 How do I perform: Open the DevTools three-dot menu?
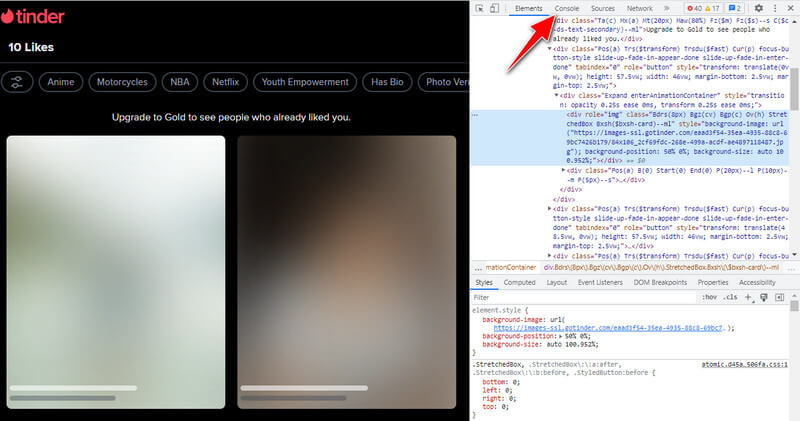[x=773, y=8]
